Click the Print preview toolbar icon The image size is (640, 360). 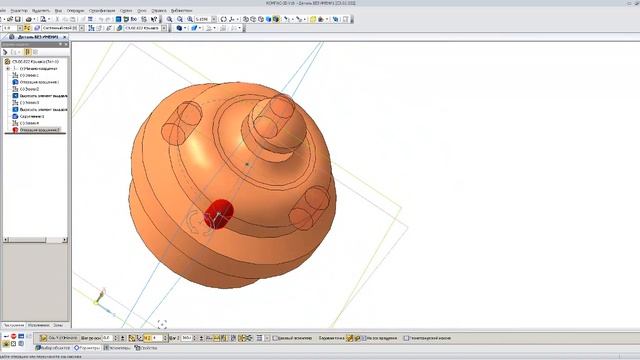(x=43, y=19)
